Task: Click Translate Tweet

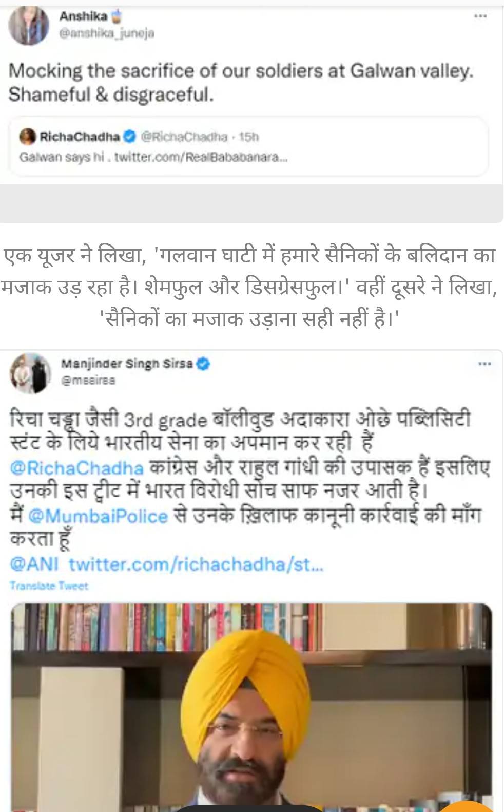Action: [x=49, y=586]
